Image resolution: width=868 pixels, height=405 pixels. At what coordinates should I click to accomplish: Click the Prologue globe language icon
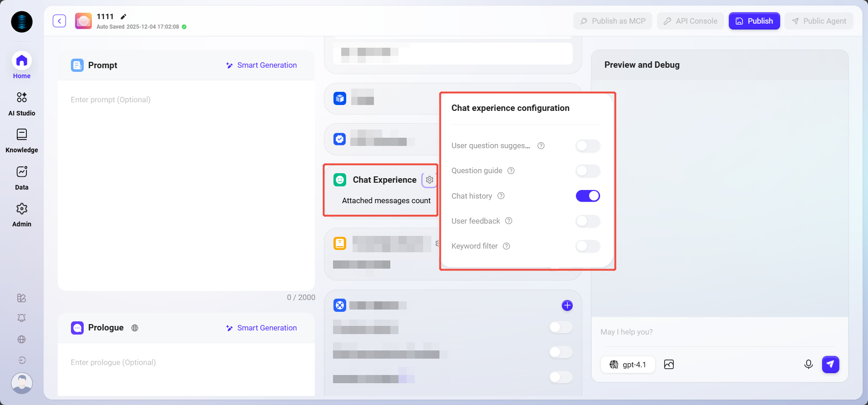click(135, 328)
